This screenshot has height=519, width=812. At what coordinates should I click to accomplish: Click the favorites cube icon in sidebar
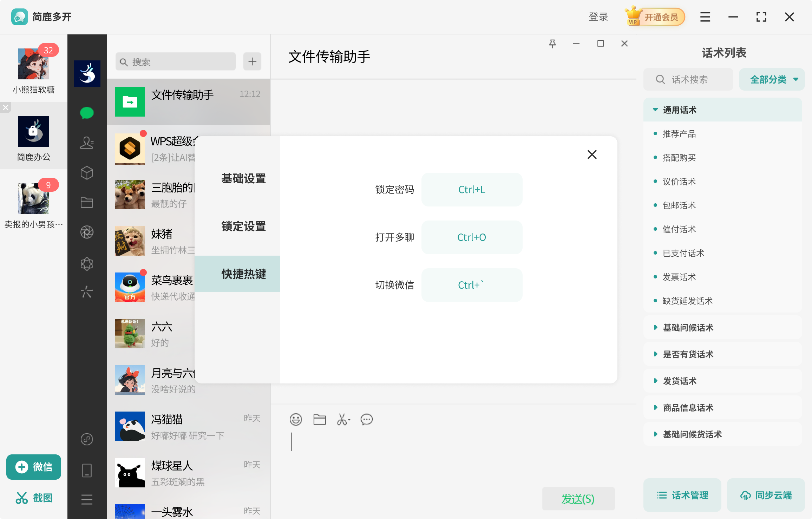pos(87,173)
